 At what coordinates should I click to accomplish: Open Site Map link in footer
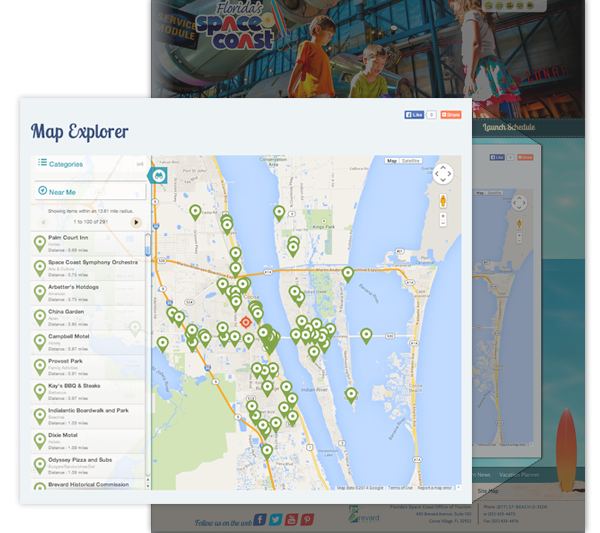488,491
